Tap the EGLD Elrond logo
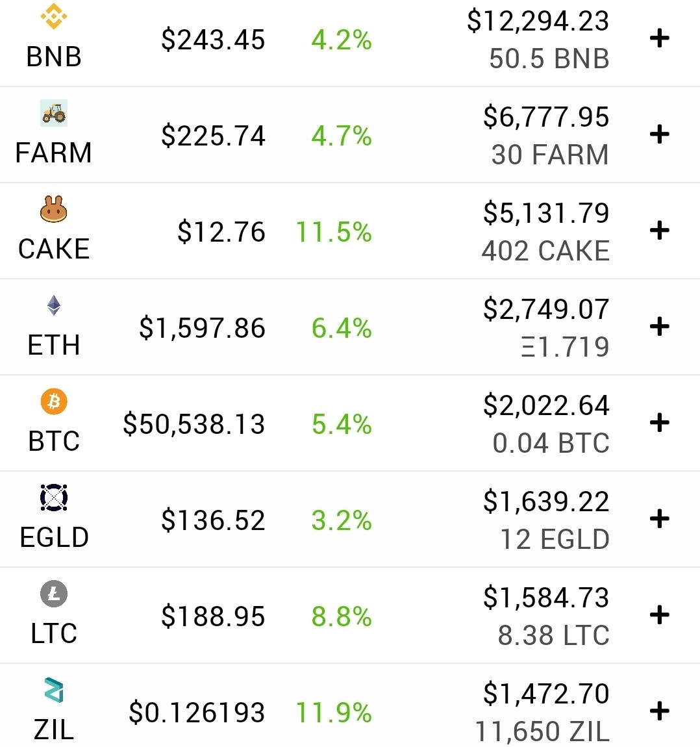This screenshot has height=747, width=700. point(54,498)
